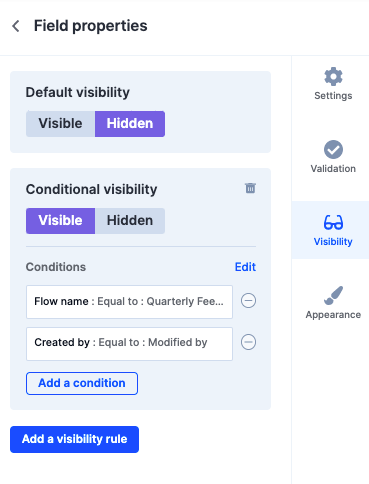
Task: Click Add a condition button
Action: [82, 383]
